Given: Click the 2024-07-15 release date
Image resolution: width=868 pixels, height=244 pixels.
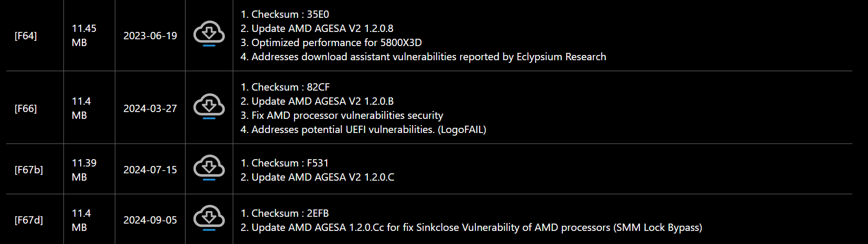Looking at the screenshot, I should point(150,170).
